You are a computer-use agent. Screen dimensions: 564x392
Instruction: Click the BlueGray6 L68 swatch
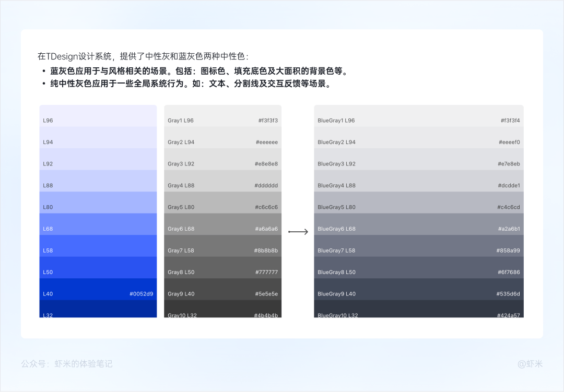pyautogui.click(x=419, y=224)
